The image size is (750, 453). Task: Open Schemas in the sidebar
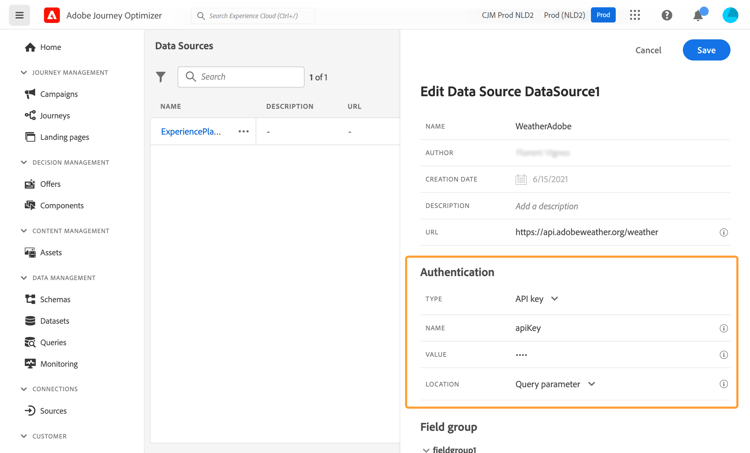tap(55, 300)
